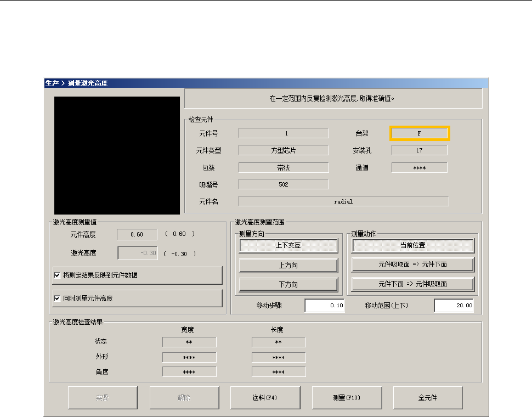Select 当前位置 measurement action
532x417 pixels.
pyautogui.click(x=412, y=245)
